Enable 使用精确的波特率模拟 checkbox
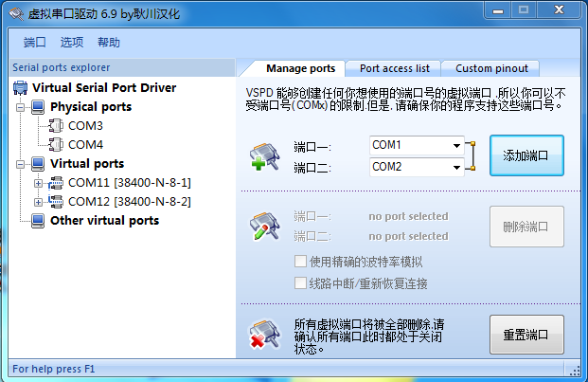Image resolution: width=588 pixels, height=382 pixels. [x=300, y=262]
